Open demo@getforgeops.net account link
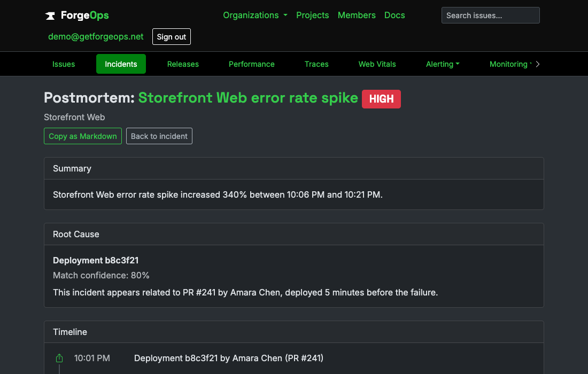Screen dimensions: 588x374 click(96, 37)
